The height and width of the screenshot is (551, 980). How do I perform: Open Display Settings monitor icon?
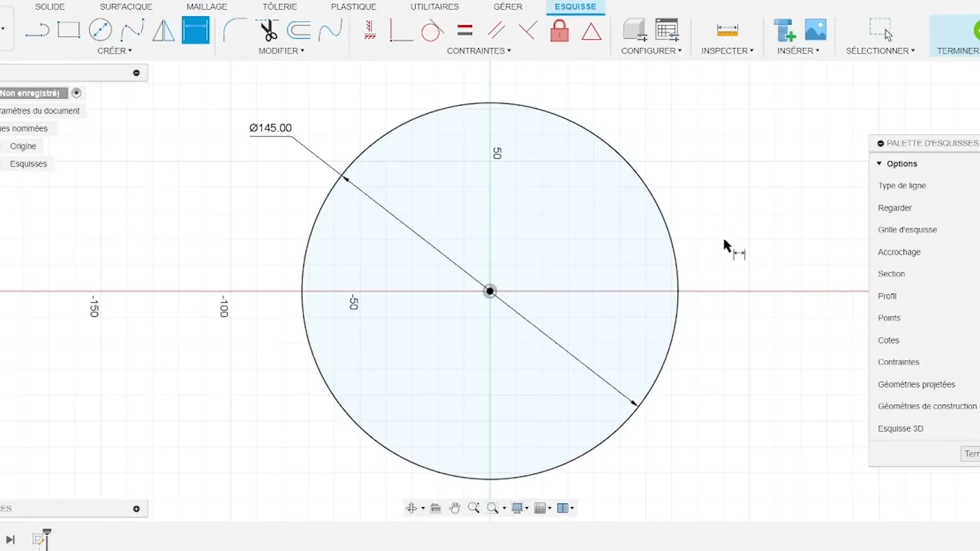[517, 508]
